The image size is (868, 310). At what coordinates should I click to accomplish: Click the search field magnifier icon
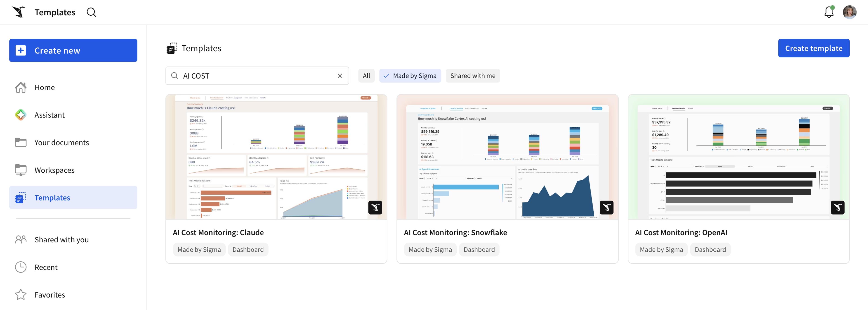click(175, 76)
